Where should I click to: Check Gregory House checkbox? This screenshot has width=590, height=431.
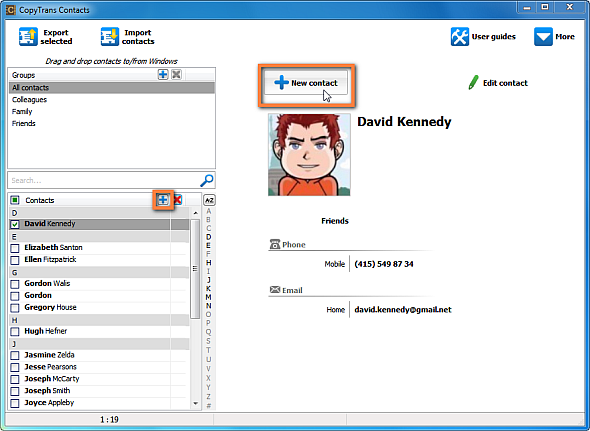pyautogui.click(x=15, y=308)
